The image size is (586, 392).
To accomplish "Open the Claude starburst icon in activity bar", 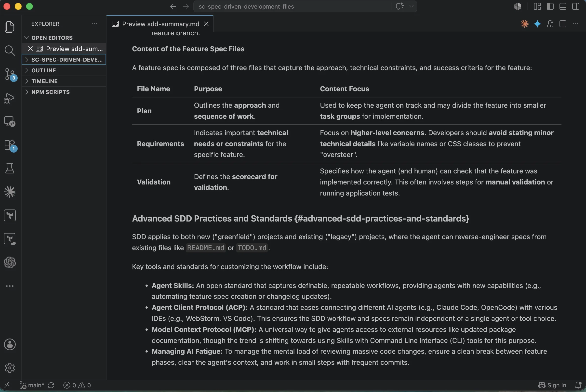I will [x=10, y=192].
